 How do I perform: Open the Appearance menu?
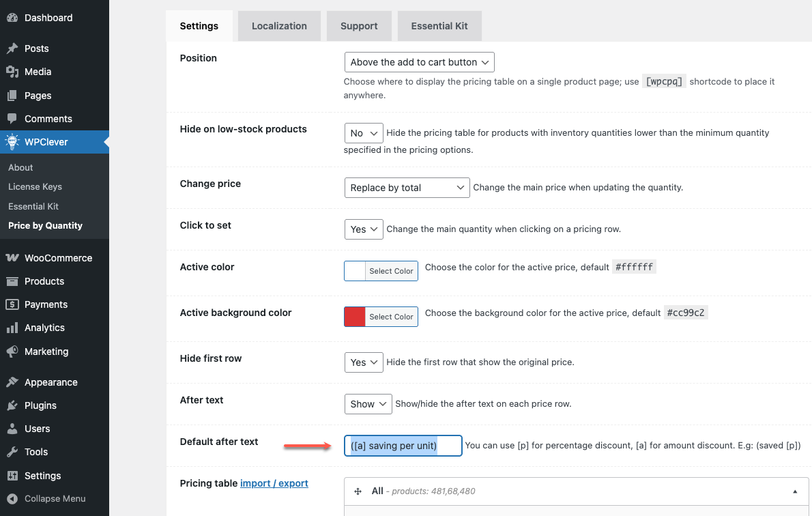(55, 382)
